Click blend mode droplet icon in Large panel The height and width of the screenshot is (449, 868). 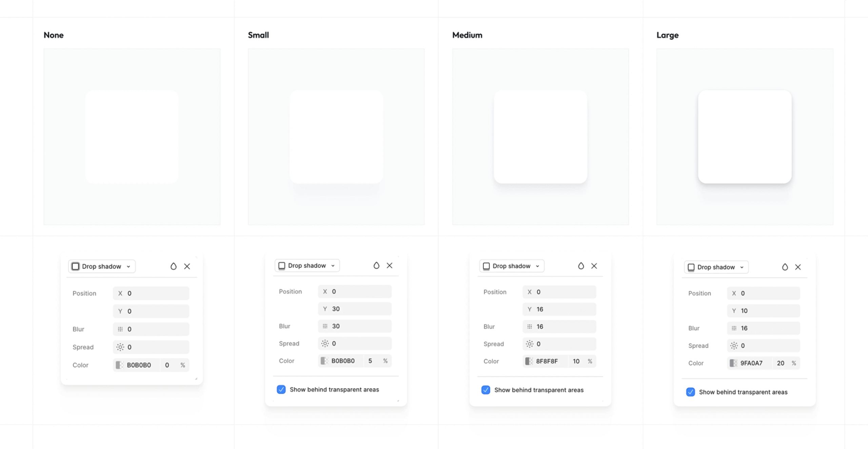[785, 267]
